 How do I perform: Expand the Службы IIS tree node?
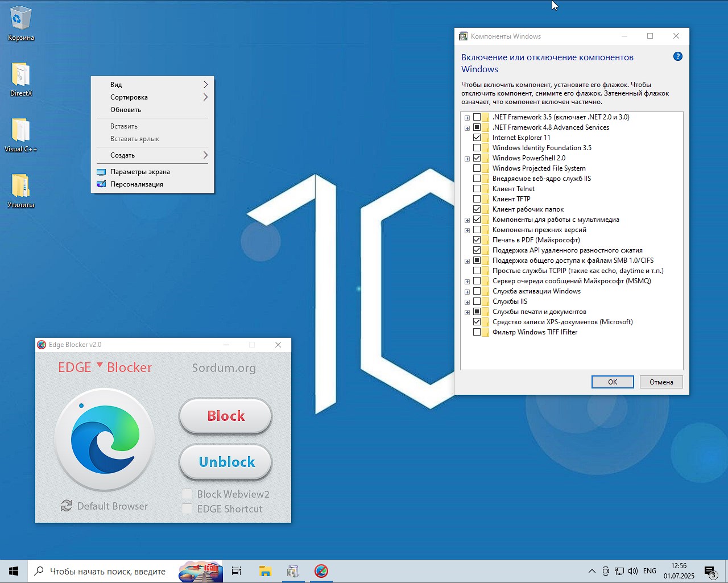coord(467,302)
